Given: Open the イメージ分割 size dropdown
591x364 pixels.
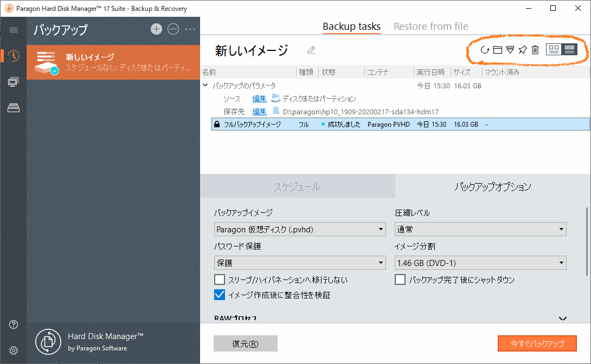Looking at the screenshot, I should (x=480, y=262).
